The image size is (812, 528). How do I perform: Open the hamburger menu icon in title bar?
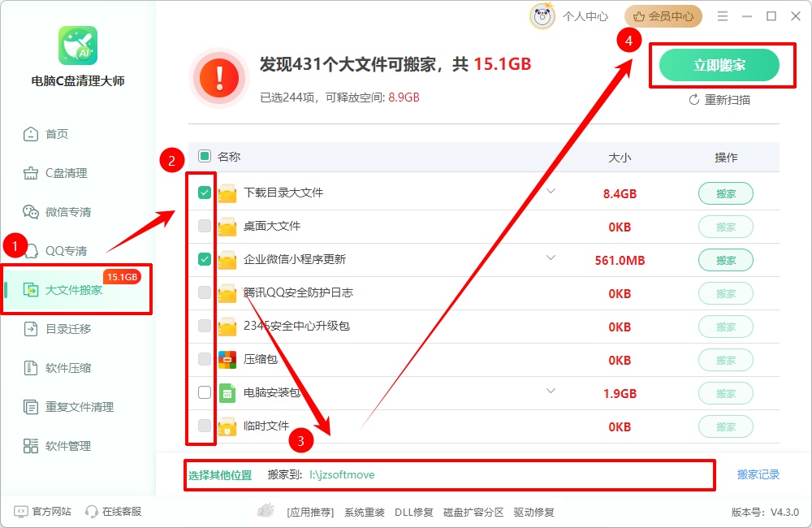click(x=723, y=16)
